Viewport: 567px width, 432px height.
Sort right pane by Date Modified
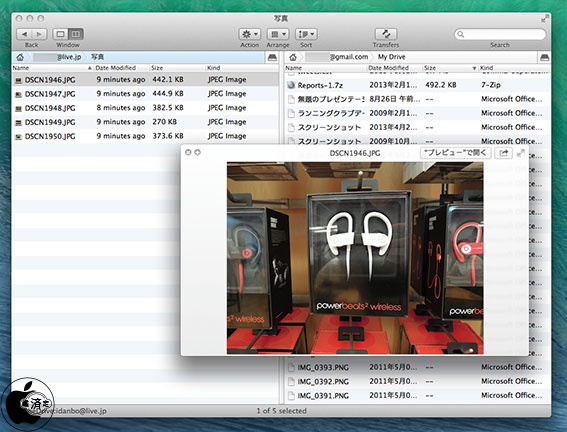click(x=395, y=68)
